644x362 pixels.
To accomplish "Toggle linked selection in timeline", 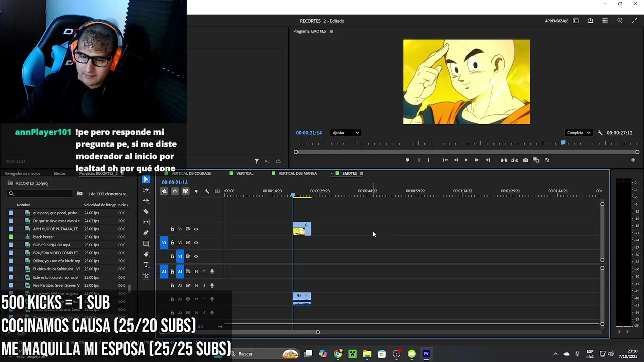I will point(185,191).
